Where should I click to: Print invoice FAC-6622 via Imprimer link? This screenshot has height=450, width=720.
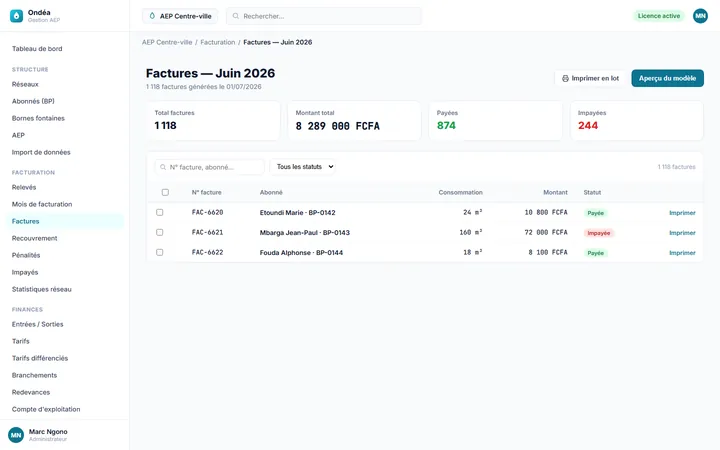[682, 253]
